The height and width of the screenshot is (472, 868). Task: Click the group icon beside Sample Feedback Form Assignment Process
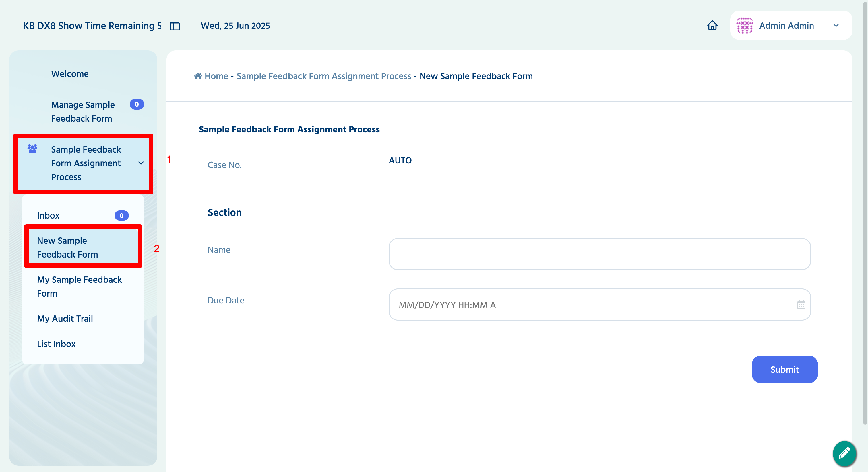coord(32,149)
